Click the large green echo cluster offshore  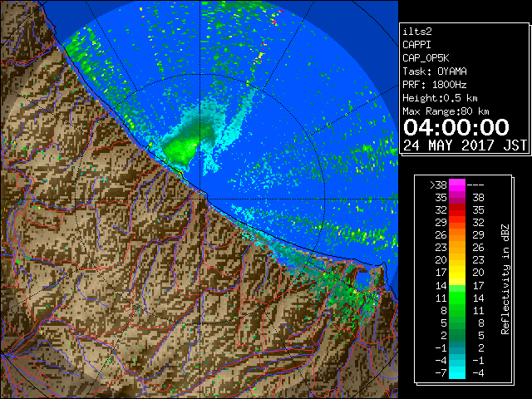181,150
